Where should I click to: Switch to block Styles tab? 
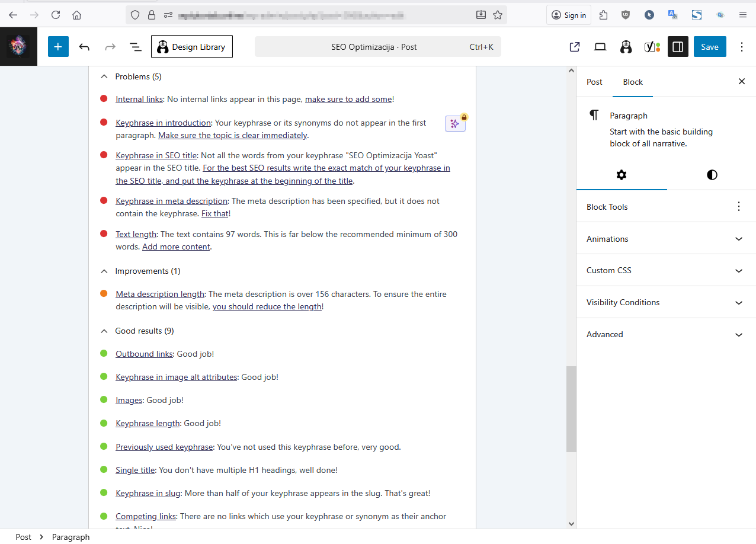pyautogui.click(x=712, y=175)
